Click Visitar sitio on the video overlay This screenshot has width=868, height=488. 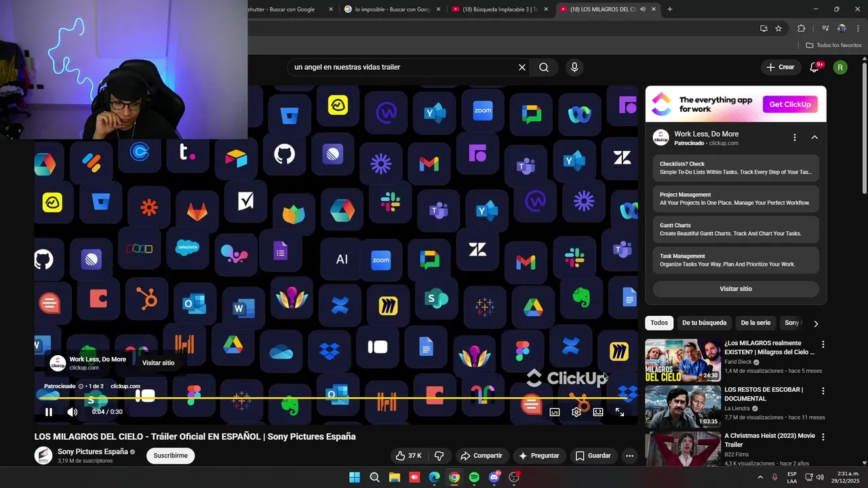pos(158,363)
